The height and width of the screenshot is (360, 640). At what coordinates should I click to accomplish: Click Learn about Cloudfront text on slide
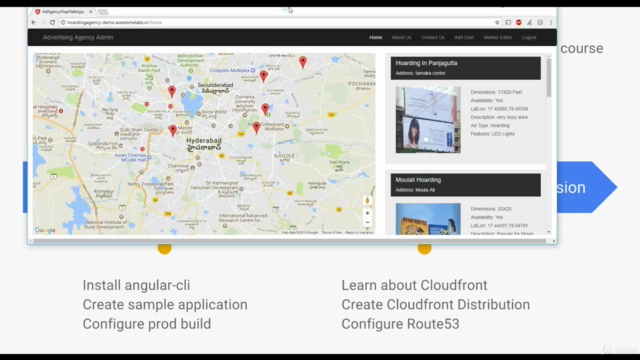[414, 285]
